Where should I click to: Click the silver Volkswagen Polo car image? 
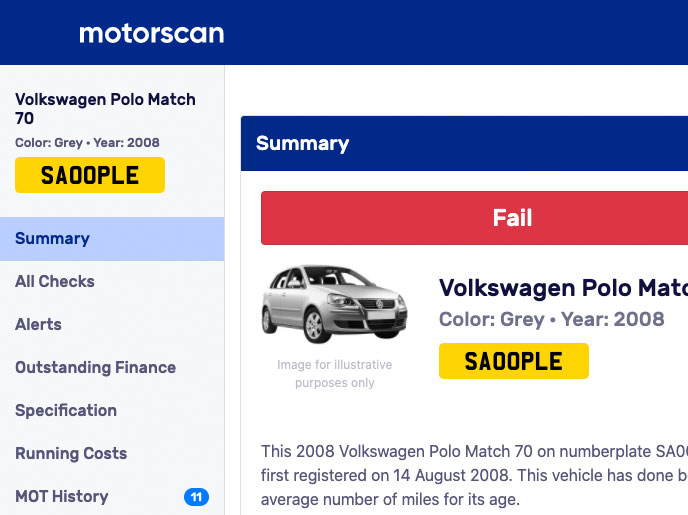[x=335, y=304]
